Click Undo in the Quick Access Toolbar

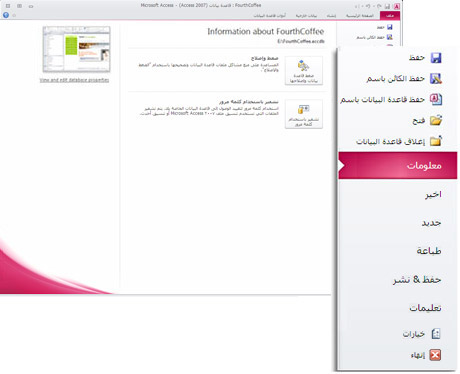click(379, 6)
